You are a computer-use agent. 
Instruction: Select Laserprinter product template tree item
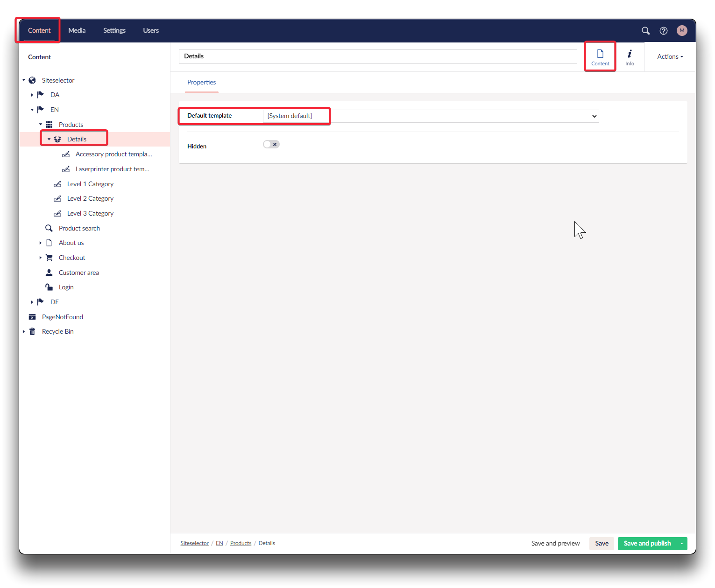(x=113, y=169)
